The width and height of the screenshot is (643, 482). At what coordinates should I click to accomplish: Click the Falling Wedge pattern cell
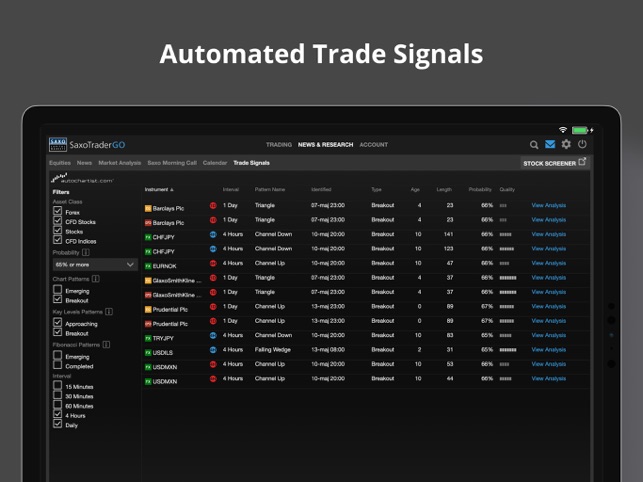point(273,350)
